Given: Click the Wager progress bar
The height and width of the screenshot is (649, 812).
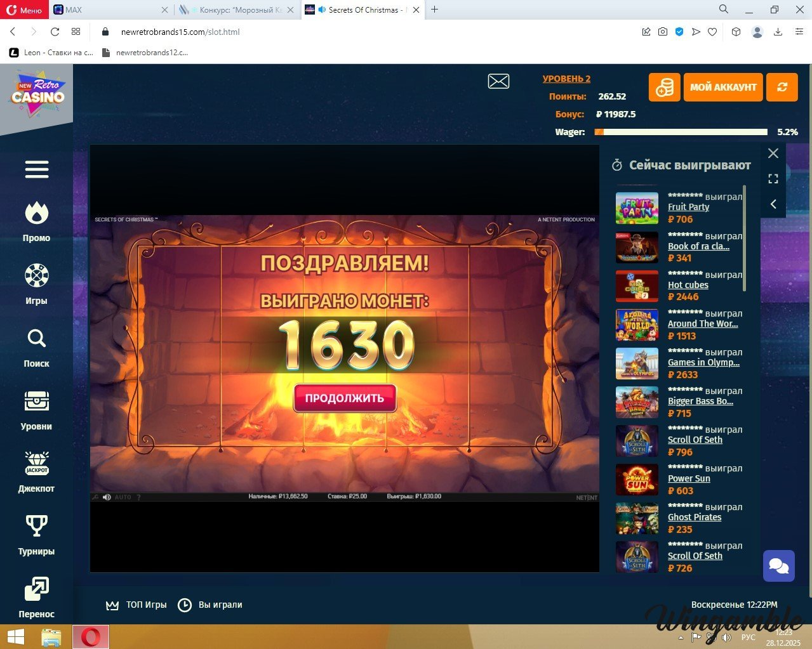Looking at the screenshot, I should coord(681,132).
